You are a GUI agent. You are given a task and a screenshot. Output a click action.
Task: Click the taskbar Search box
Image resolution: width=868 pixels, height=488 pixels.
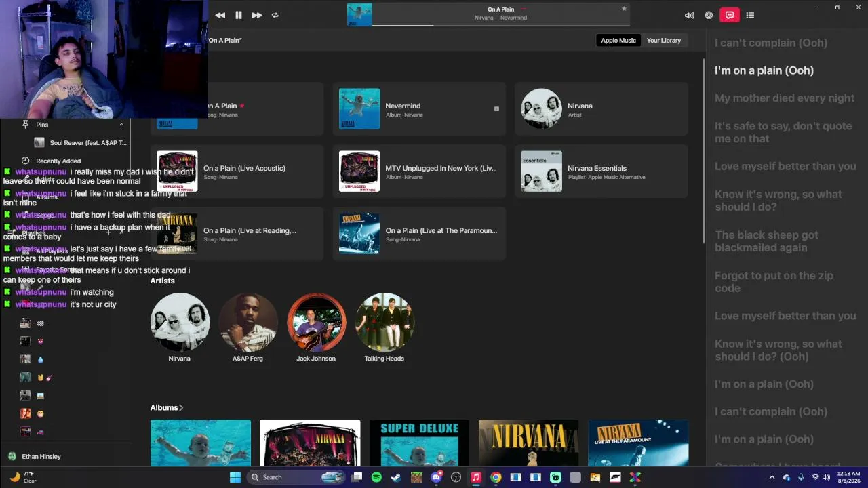click(296, 477)
